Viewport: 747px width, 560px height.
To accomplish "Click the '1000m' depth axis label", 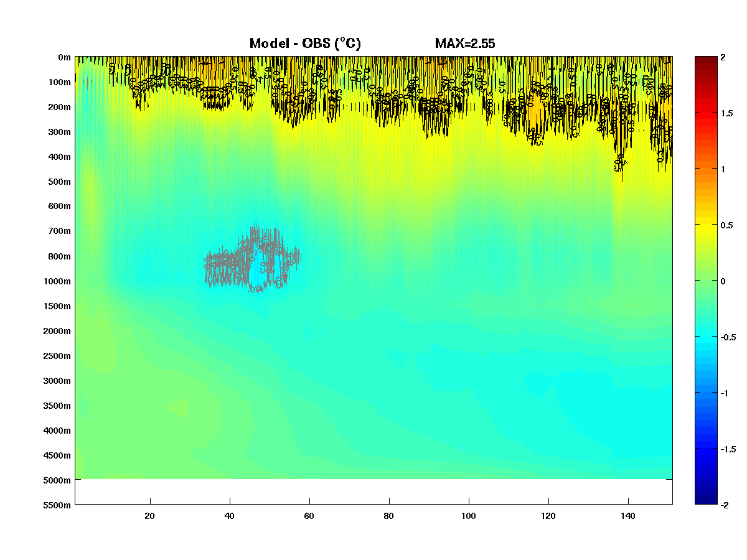I will coord(57,281).
